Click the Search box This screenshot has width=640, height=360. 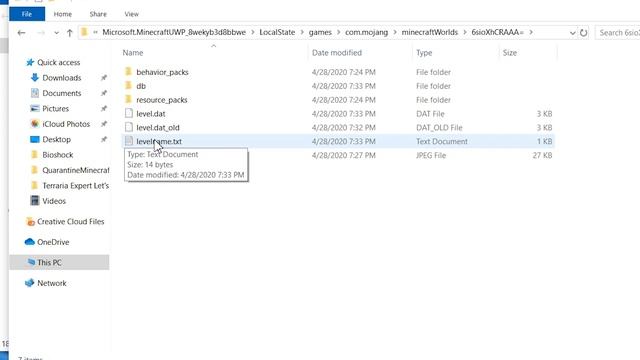pyautogui.click(x=618, y=33)
